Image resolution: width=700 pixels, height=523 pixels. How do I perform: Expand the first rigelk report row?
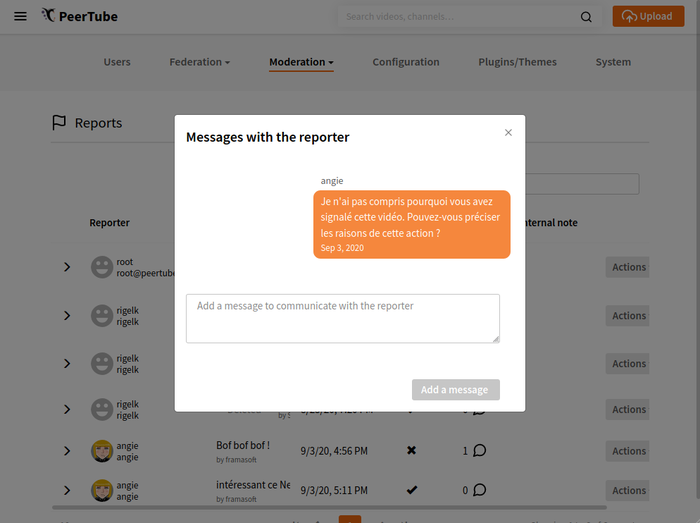67,315
